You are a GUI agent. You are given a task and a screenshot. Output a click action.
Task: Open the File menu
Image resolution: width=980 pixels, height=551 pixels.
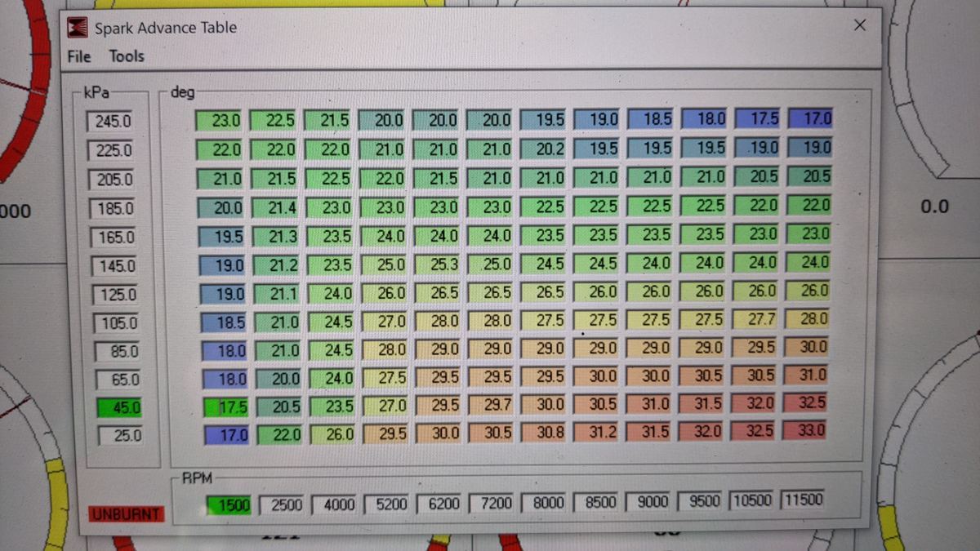(x=79, y=56)
